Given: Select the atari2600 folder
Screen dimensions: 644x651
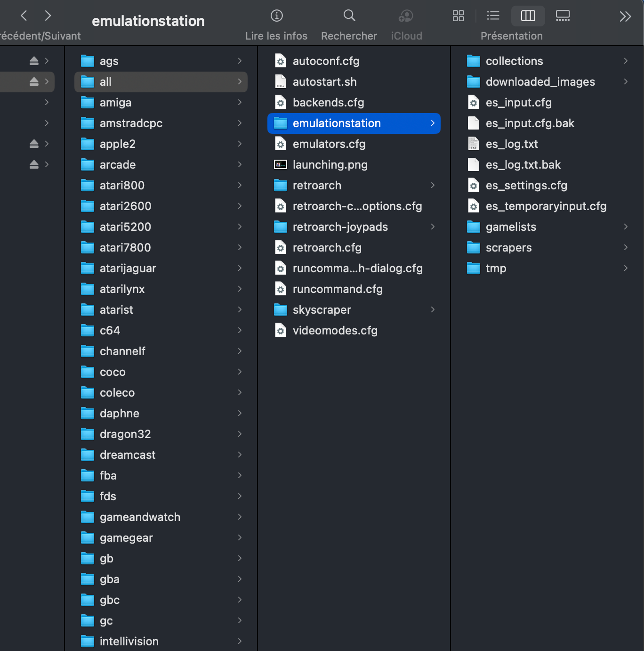Looking at the screenshot, I should pyautogui.click(x=161, y=206).
